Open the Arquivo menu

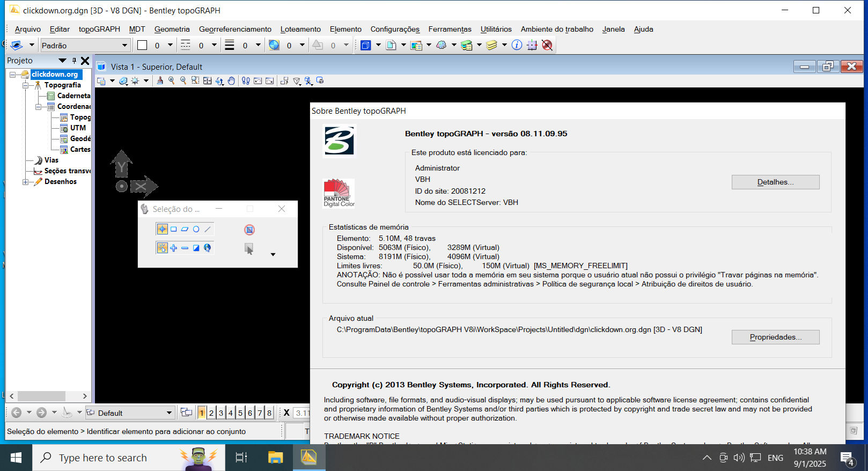point(28,30)
